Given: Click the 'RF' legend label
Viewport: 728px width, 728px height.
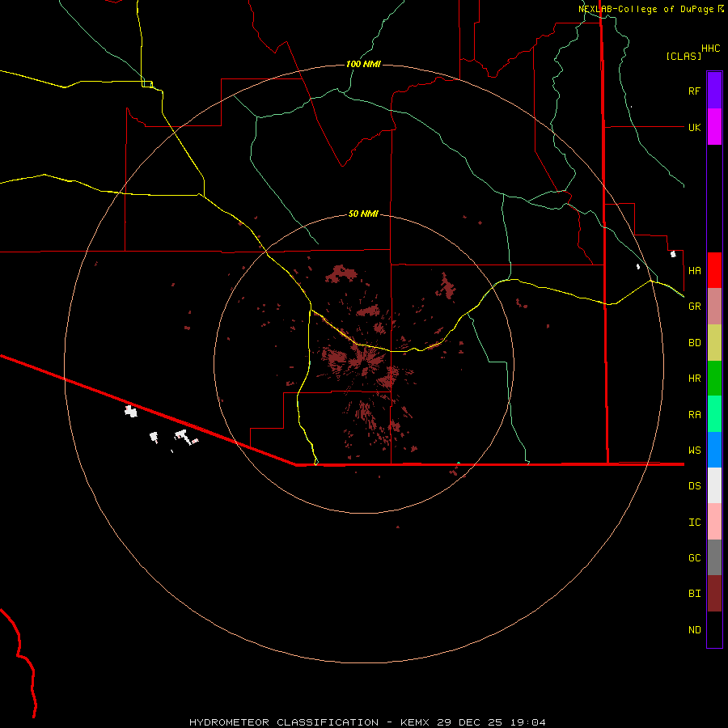Looking at the screenshot, I should 695,91.
